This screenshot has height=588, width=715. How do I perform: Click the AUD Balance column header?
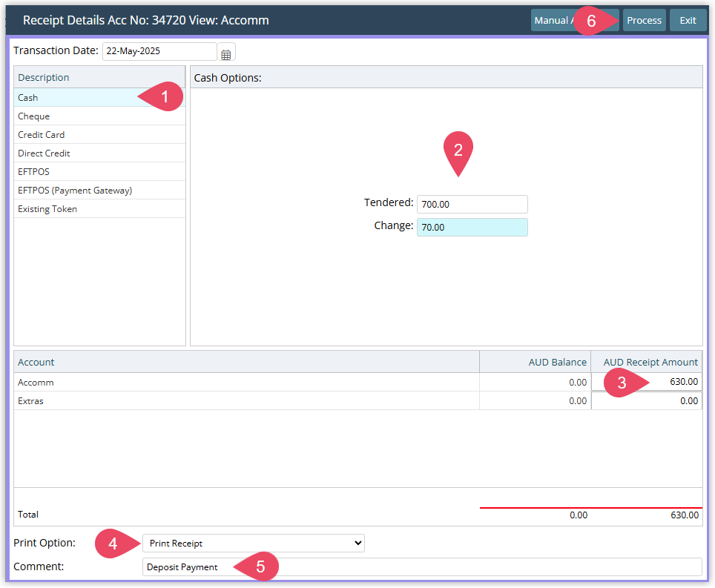[x=535, y=362]
